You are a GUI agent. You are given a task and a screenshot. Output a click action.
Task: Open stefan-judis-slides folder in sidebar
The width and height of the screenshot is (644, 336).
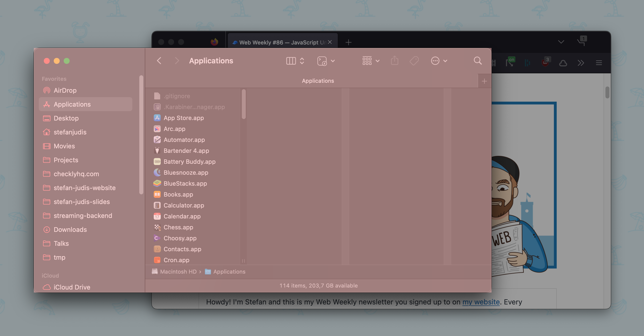click(85, 202)
